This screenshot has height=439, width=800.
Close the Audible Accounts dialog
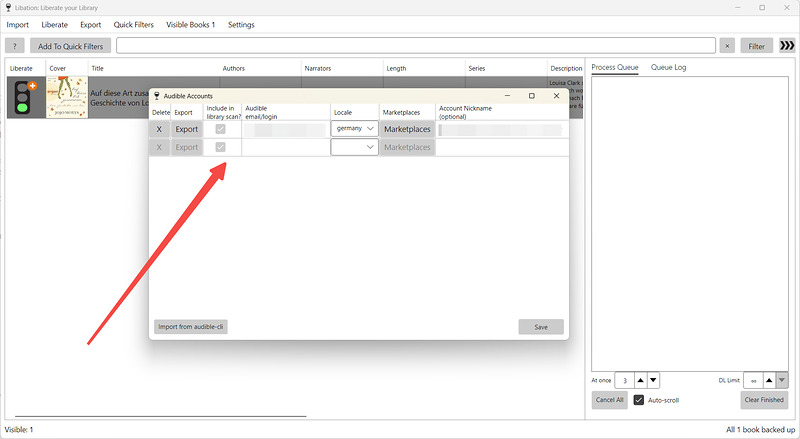point(556,95)
